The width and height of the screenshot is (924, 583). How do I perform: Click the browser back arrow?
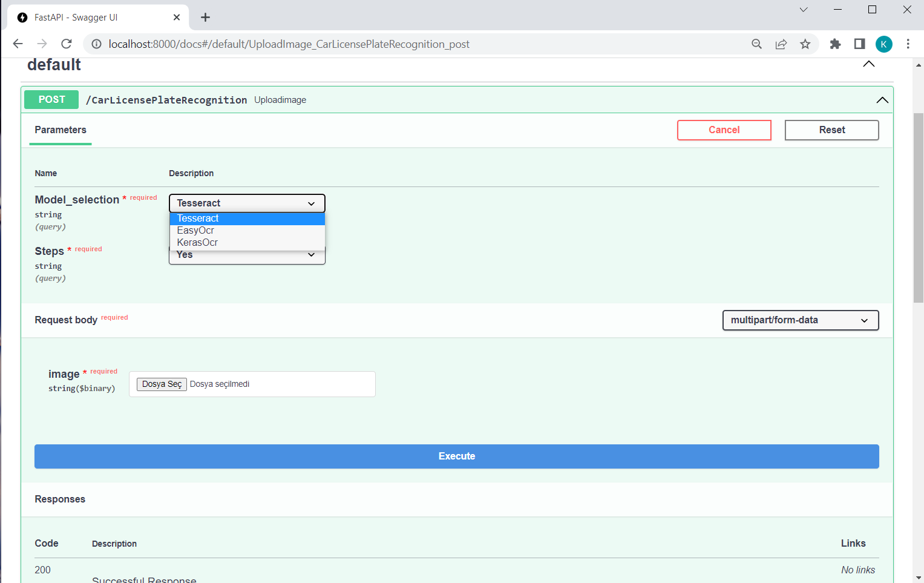[18, 44]
